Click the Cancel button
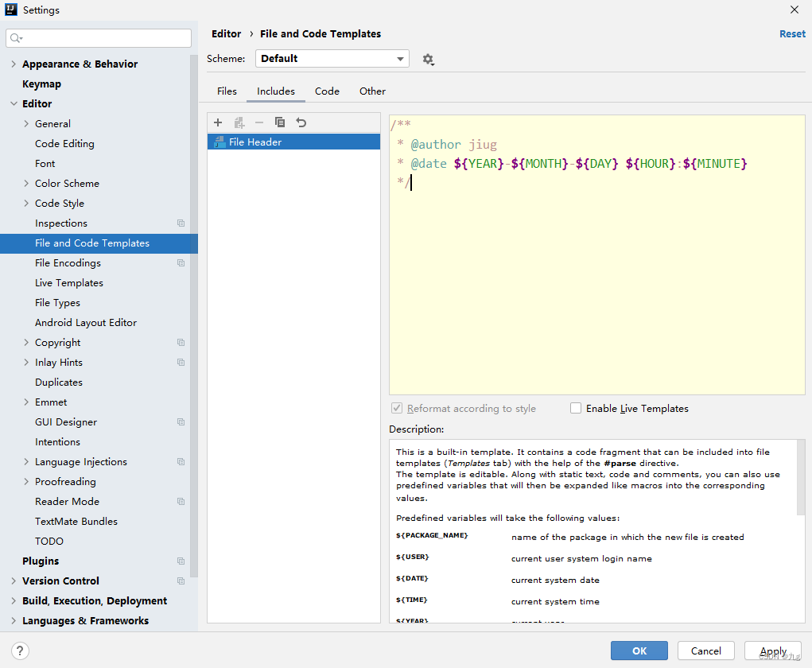This screenshot has height=668, width=812. pyautogui.click(x=706, y=651)
